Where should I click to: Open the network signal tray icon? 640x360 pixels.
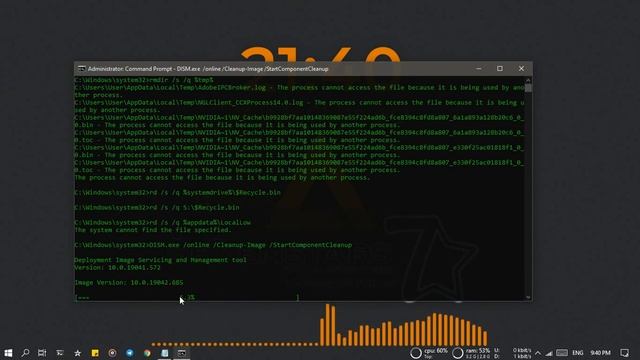click(549, 353)
